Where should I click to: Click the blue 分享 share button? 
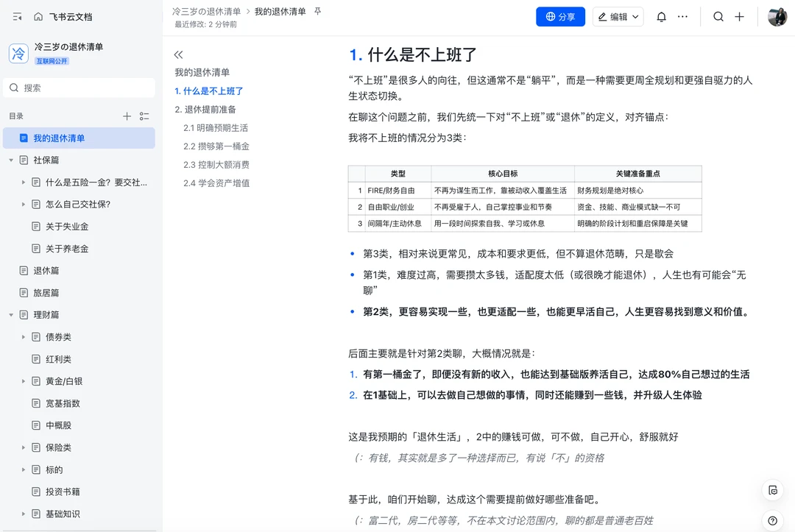(560, 17)
